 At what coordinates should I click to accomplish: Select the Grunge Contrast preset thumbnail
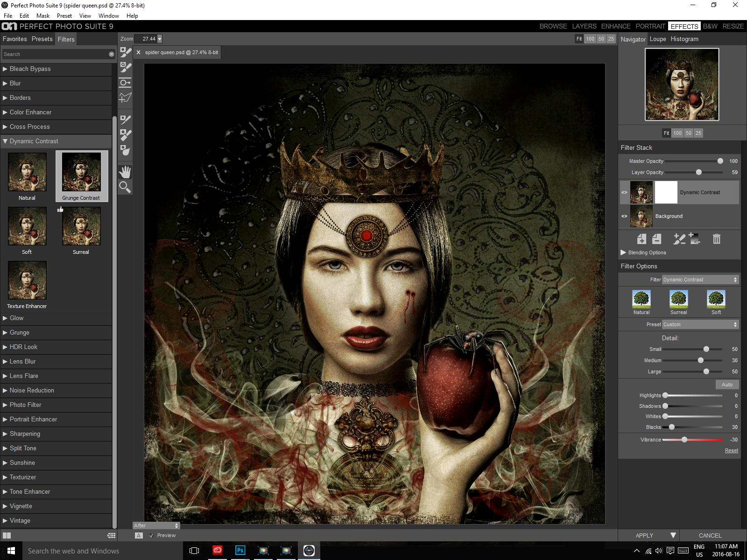(x=81, y=172)
